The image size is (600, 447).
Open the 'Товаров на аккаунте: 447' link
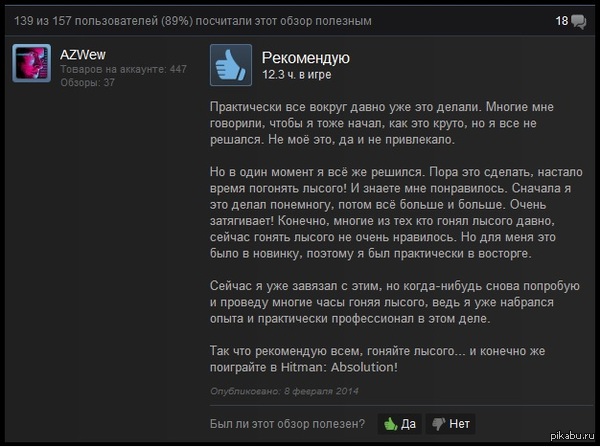click(x=124, y=69)
